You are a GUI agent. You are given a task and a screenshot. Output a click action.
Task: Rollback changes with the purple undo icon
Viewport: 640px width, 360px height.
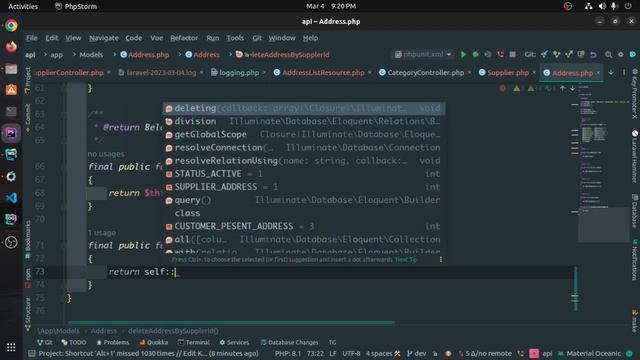593,54
